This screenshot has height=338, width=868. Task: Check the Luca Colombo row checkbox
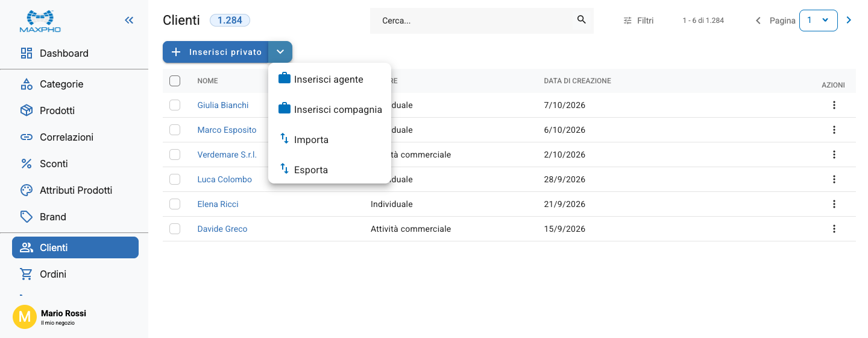click(x=175, y=179)
